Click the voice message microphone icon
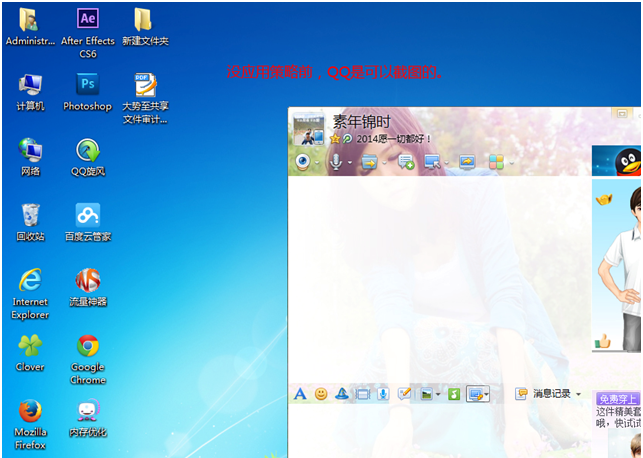The height and width of the screenshot is (458, 643). [383, 394]
